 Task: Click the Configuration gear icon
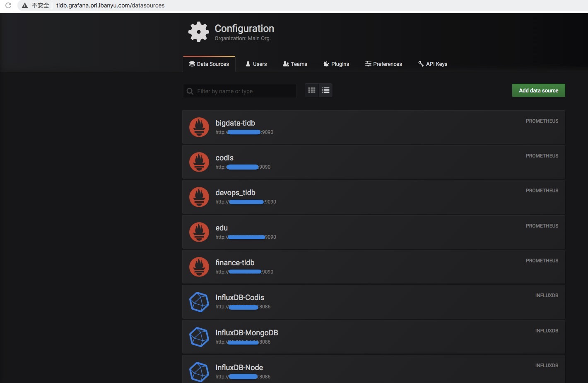pyautogui.click(x=199, y=32)
